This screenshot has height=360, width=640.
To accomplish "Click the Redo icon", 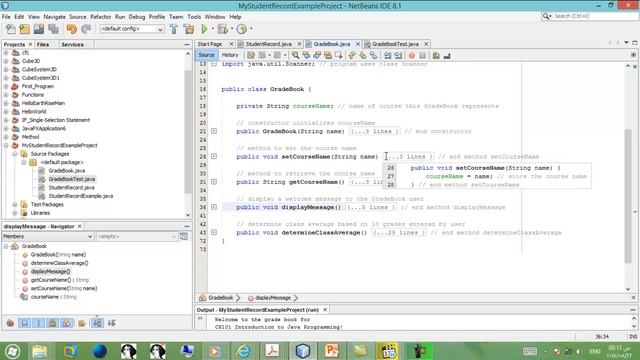I will (x=86, y=29).
